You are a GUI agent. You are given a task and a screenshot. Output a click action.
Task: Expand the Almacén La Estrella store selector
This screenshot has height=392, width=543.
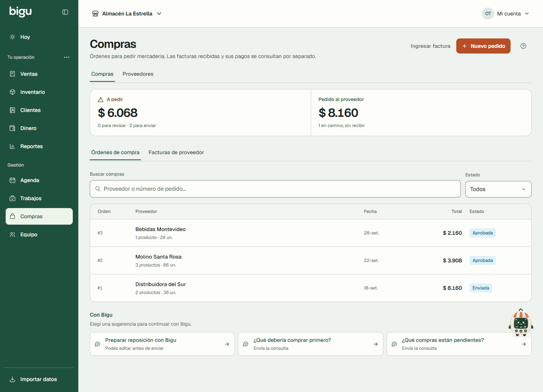click(x=127, y=14)
